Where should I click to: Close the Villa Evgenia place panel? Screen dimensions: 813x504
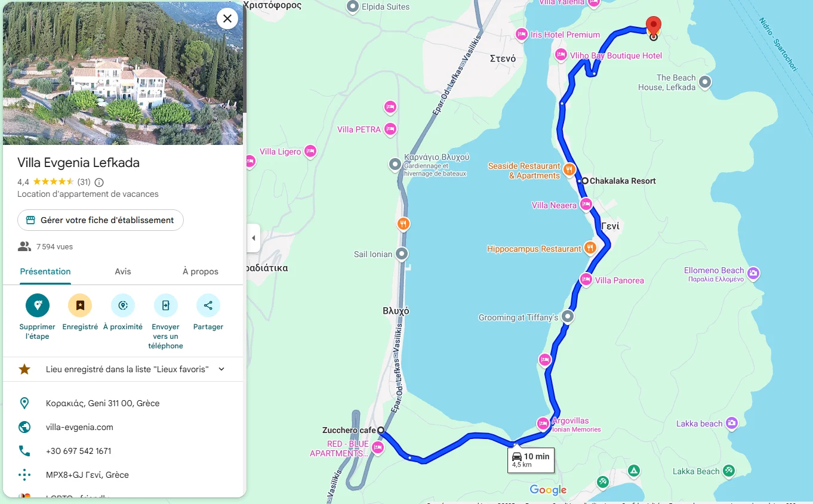click(227, 18)
